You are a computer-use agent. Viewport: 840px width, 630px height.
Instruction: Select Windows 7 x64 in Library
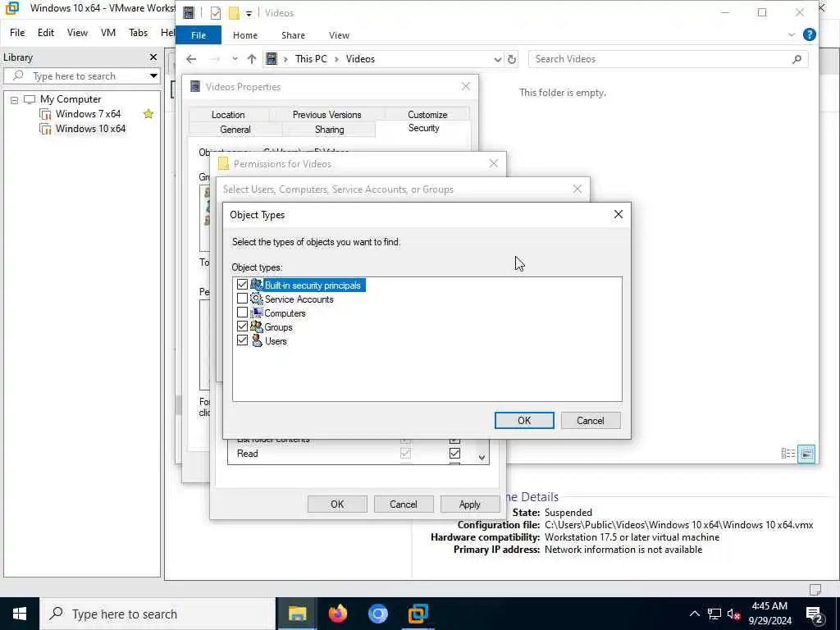(x=88, y=113)
